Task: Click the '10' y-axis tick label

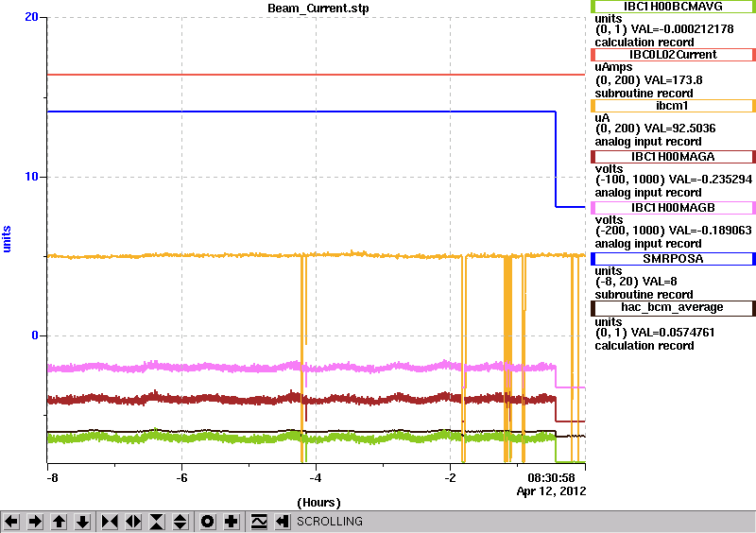Action: pyautogui.click(x=31, y=177)
